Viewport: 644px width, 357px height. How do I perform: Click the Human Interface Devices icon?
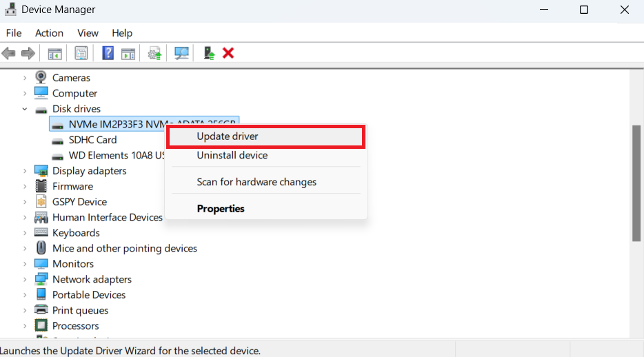coord(41,217)
